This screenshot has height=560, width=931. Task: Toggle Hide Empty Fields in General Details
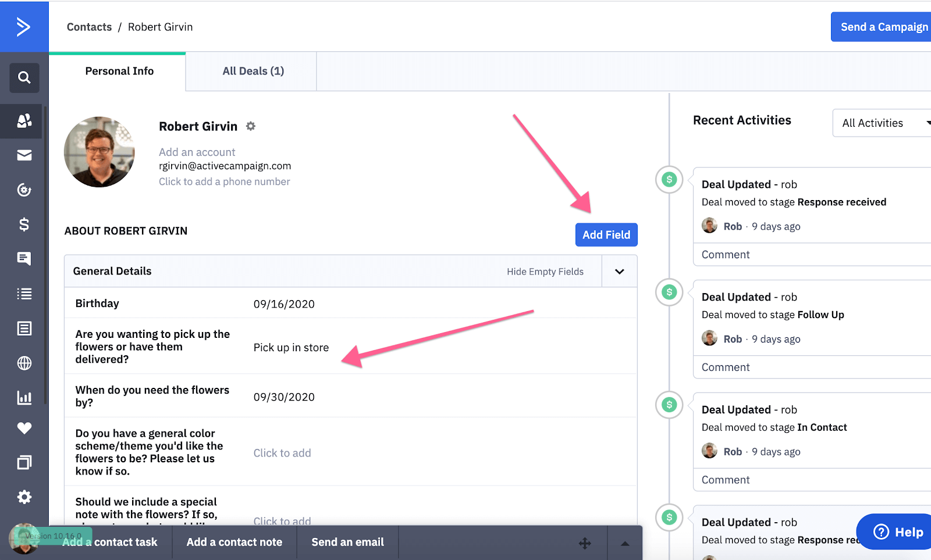[545, 272]
